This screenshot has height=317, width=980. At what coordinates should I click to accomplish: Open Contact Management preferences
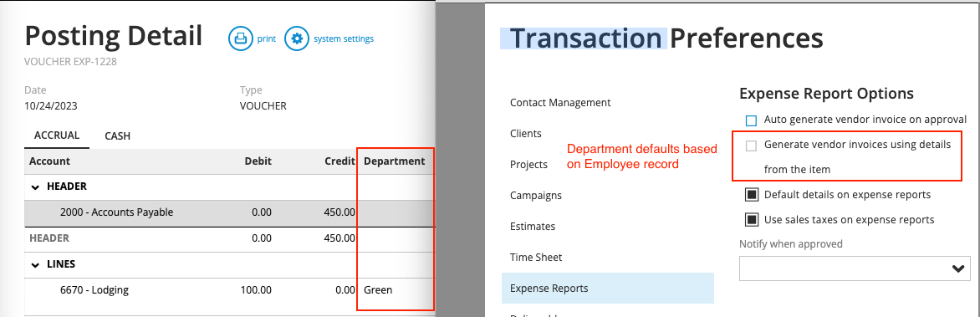[560, 103]
